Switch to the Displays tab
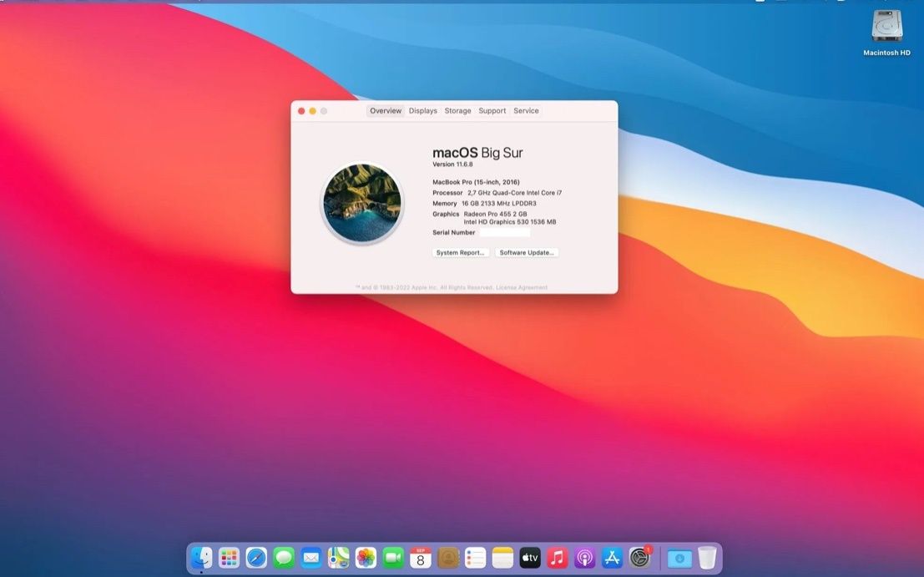The image size is (924, 577). (423, 111)
